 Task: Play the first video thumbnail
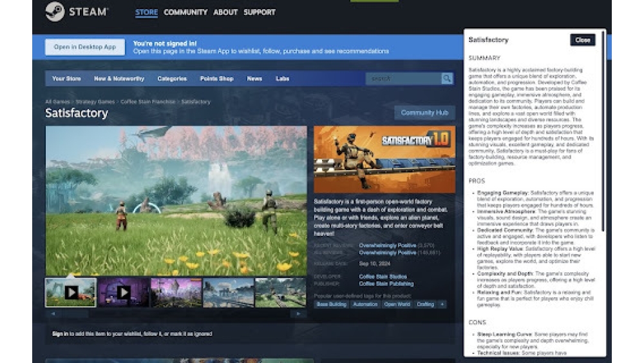71,292
